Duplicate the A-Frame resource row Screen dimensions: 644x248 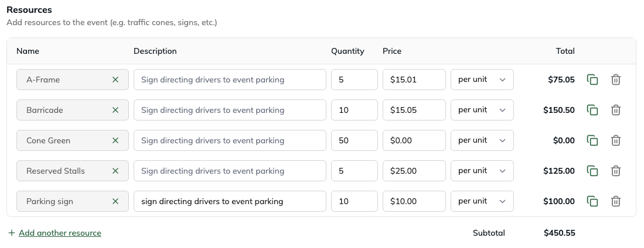(x=592, y=80)
